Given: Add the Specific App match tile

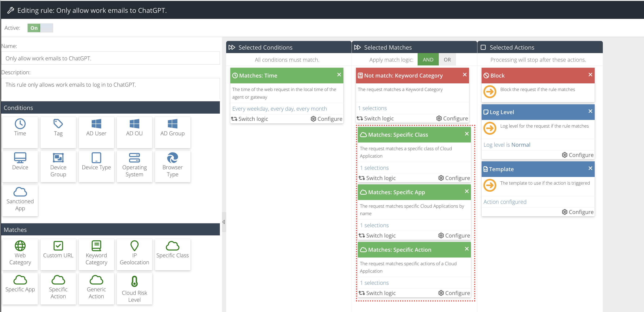Looking at the screenshot, I should coord(20,288).
